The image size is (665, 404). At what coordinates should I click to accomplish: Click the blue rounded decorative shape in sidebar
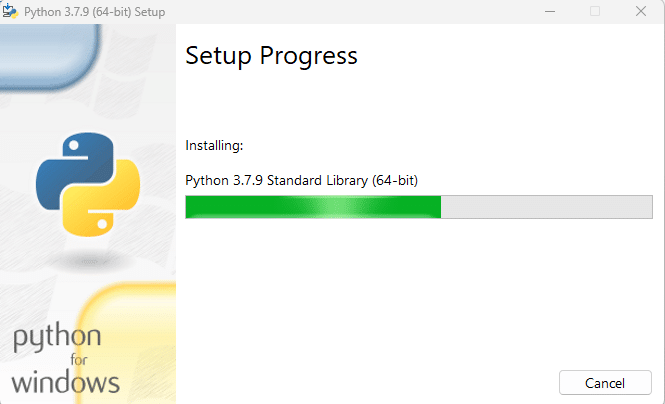click(x=50, y=56)
